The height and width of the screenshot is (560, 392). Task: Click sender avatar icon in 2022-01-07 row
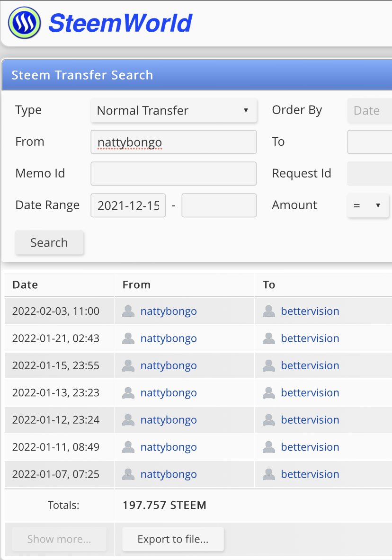click(x=128, y=474)
